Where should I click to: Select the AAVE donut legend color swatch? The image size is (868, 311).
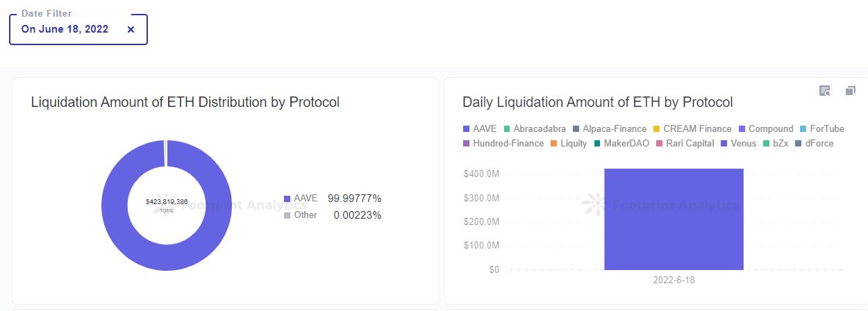(287, 199)
